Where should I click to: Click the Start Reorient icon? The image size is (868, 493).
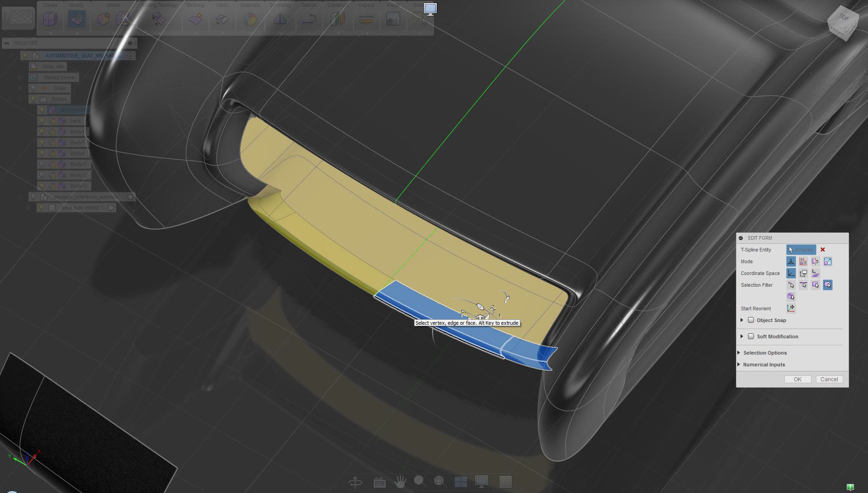point(791,308)
